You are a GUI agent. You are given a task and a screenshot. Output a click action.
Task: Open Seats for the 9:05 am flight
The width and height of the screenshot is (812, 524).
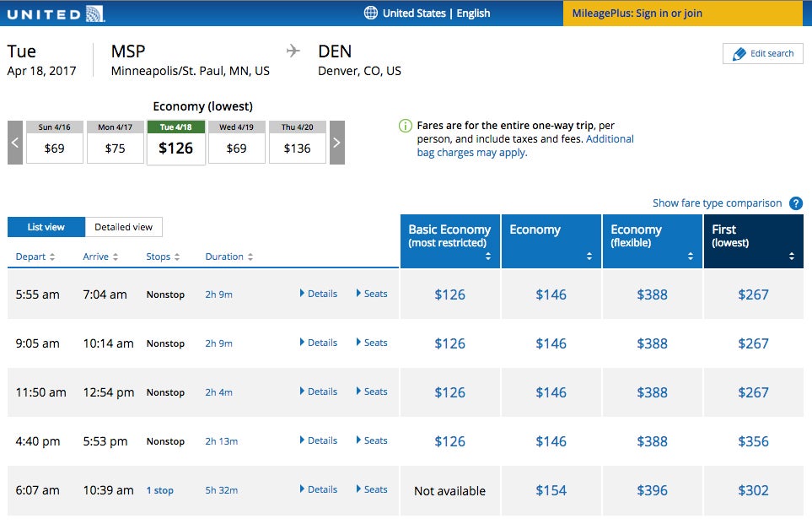coord(371,343)
